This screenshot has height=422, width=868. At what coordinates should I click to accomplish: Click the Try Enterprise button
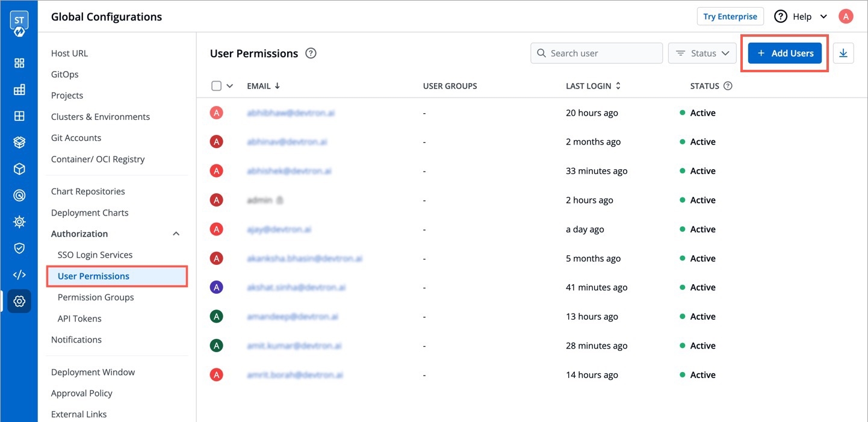730,16
